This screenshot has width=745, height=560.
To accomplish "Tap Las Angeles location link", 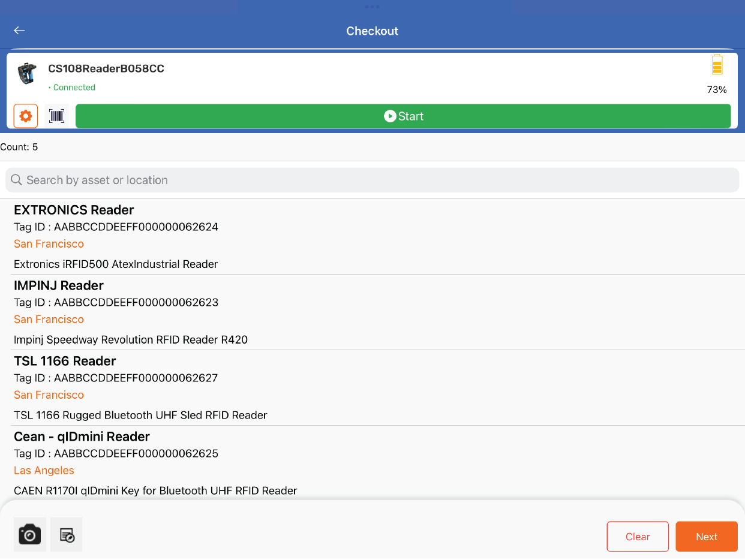I will (x=44, y=471).
